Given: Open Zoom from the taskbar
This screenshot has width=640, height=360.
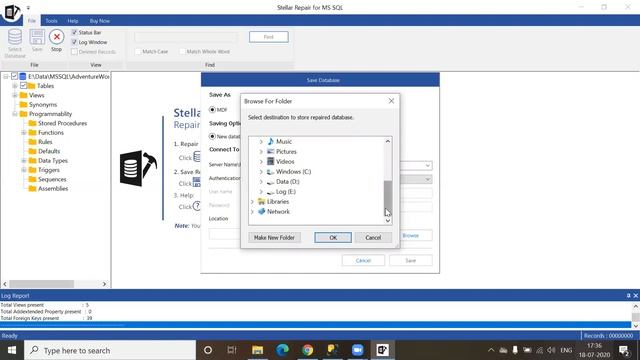Looking at the screenshot, I should tap(358, 350).
